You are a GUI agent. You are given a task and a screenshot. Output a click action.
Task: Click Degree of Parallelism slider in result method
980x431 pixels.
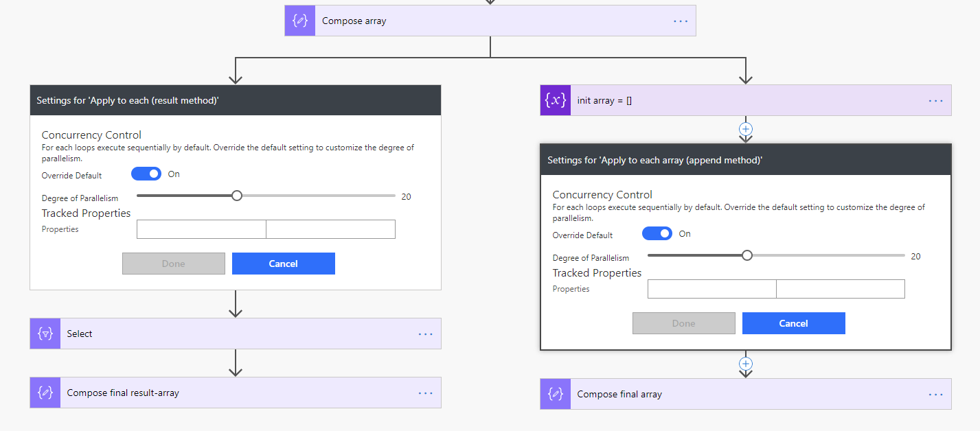[237, 196]
